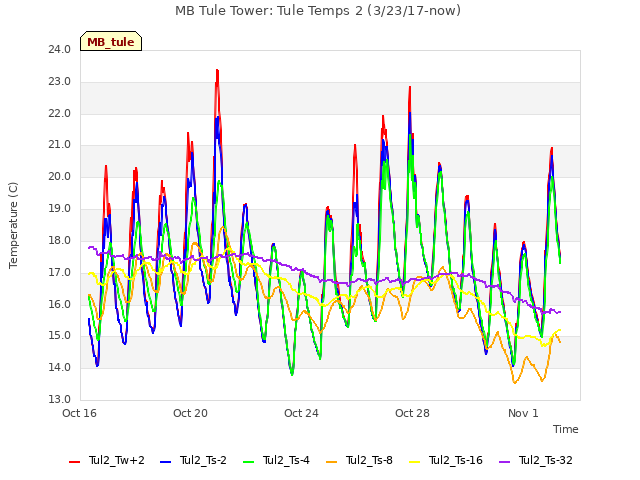
Task: Click the green Tul2_Ts-4 legend swatch
Action: (x=249, y=462)
